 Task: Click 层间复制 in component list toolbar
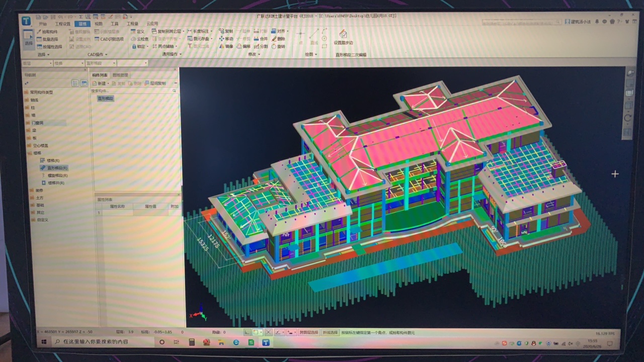[155, 83]
